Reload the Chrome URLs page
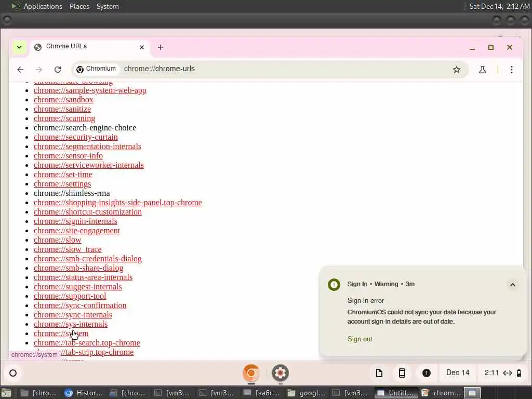532x399 pixels. [58, 70]
